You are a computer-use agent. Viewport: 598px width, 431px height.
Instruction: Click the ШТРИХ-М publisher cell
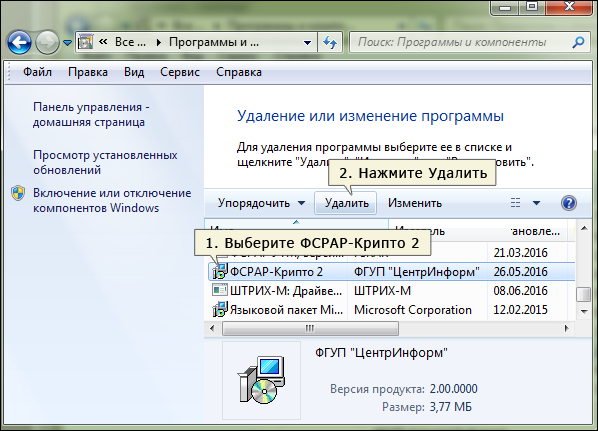pyautogui.click(x=382, y=291)
